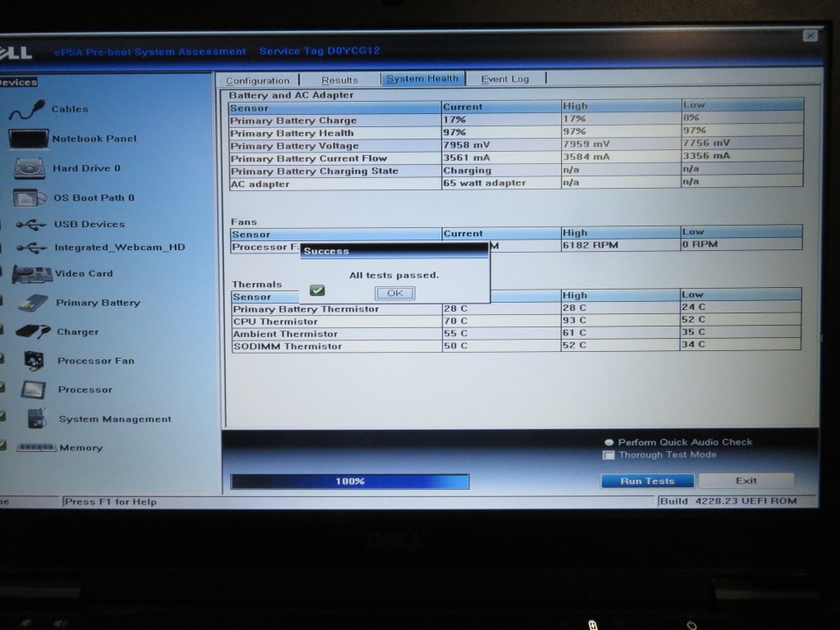This screenshot has width=840, height=630.
Task: Select the Primary Battery Voltage row label
Action: click(x=294, y=146)
